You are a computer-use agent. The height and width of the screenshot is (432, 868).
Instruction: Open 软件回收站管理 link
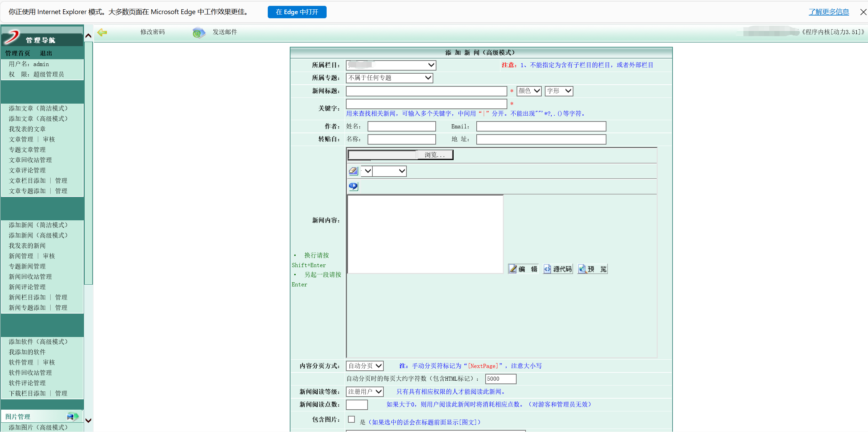point(30,373)
